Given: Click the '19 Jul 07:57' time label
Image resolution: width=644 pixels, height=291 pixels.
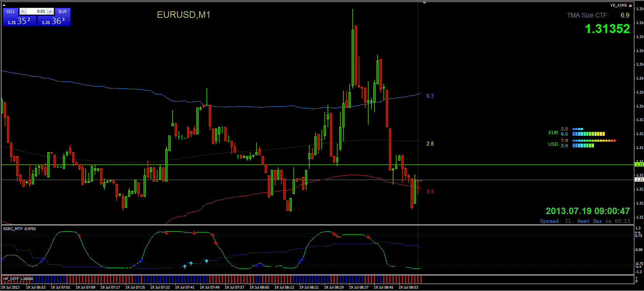Looking at the screenshot, I should click(x=234, y=288).
